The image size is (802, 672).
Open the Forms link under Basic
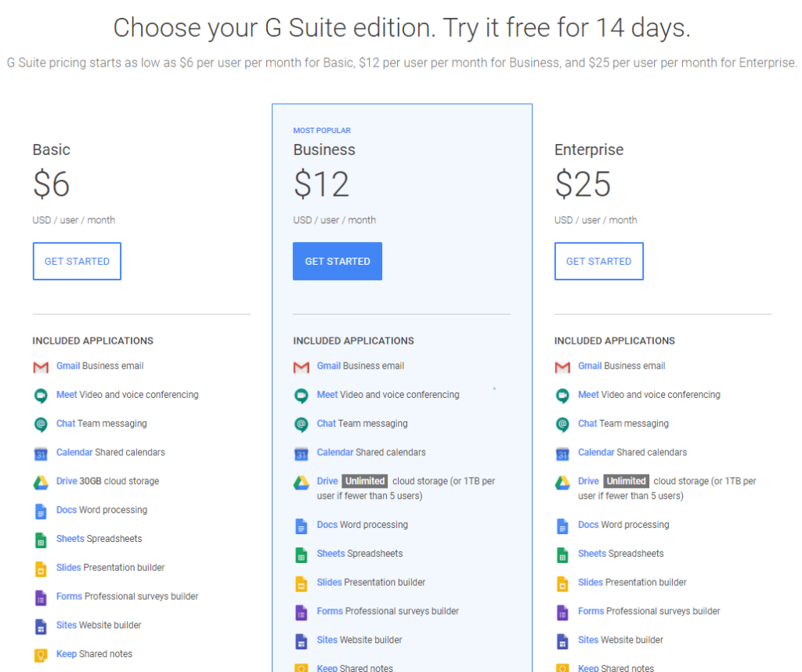coord(69,596)
